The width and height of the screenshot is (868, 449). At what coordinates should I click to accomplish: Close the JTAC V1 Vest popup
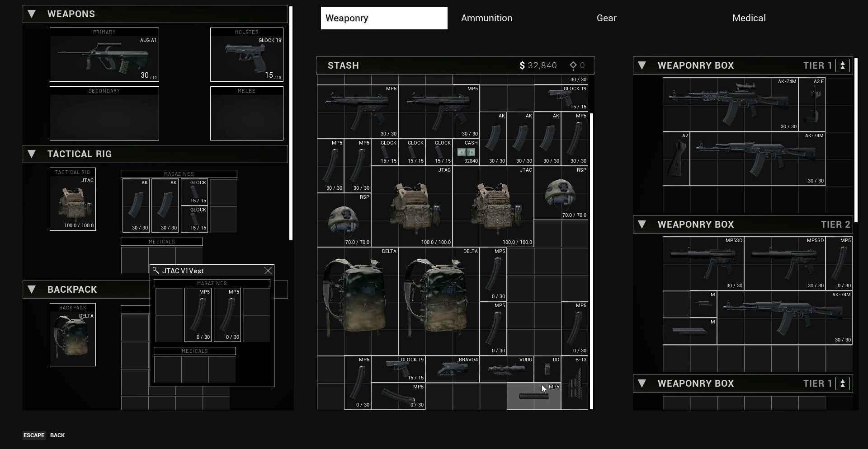pos(268,271)
